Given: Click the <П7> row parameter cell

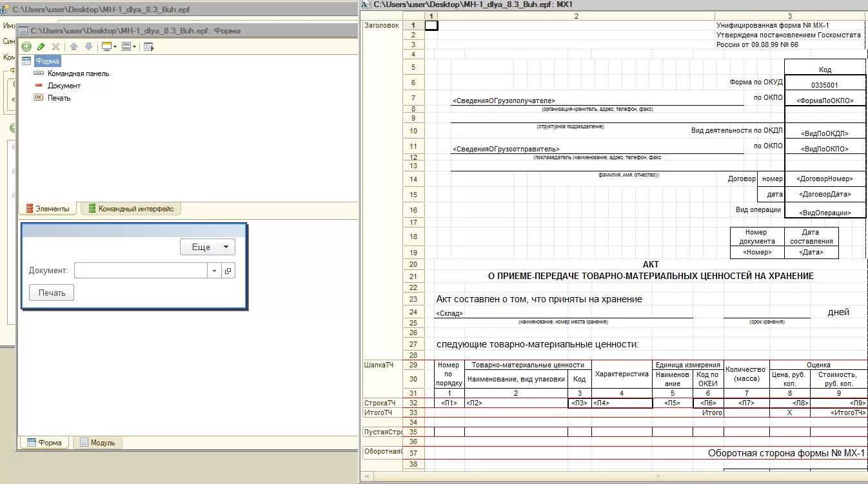Looking at the screenshot, I should point(747,403).
